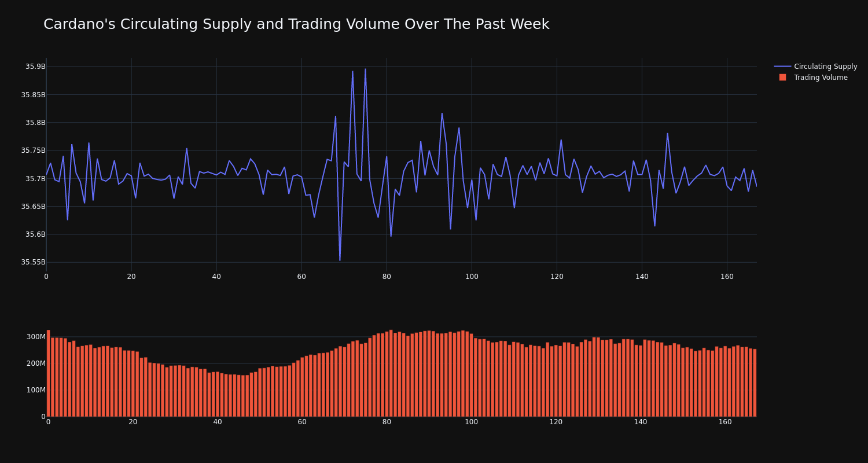Click x-axis tick 60 on supply chart
The height and width of the screenshot is (463, 868).
pos(301,277)
